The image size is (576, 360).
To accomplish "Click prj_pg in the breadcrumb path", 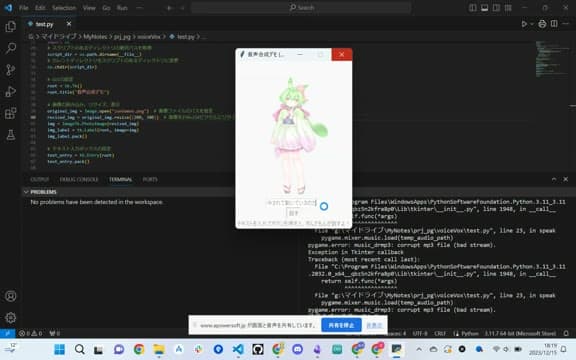I will click(122, 37).
